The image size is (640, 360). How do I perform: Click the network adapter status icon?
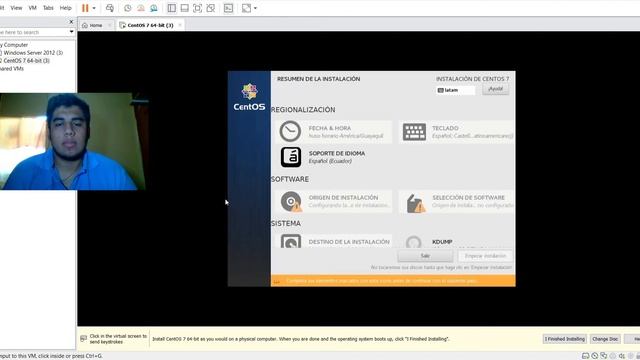[604, 356]
